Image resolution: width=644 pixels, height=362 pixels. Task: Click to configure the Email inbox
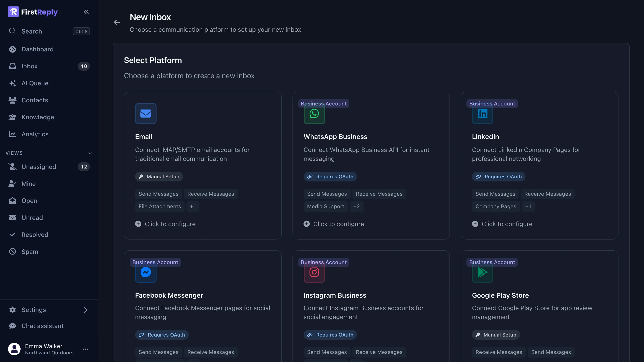pyautogui.click(x=165, y=224)
